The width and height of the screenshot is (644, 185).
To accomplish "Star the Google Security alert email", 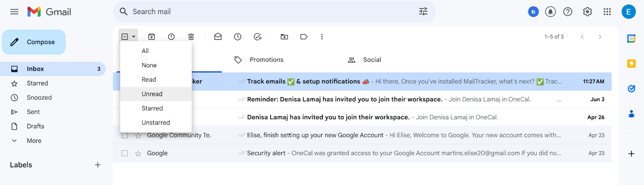I will point(138,153).
